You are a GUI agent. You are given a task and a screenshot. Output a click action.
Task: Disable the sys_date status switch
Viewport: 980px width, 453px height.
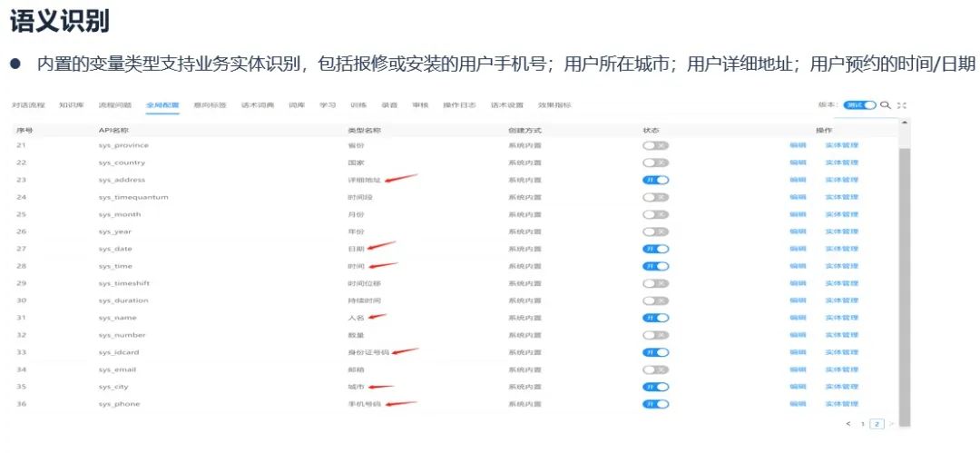click(656, 249)
